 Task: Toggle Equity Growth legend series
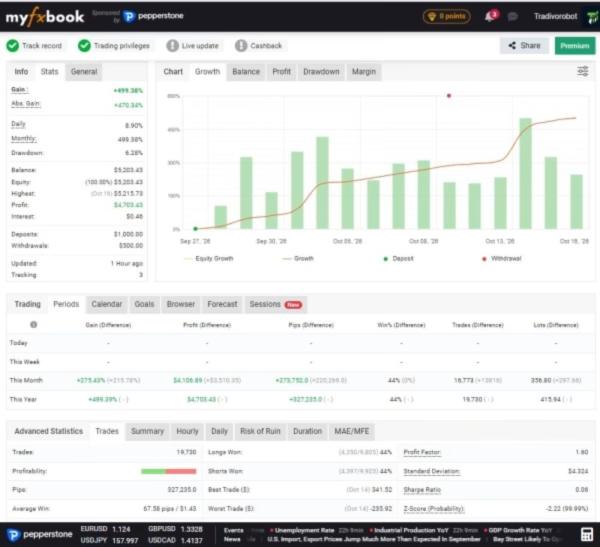209,259
